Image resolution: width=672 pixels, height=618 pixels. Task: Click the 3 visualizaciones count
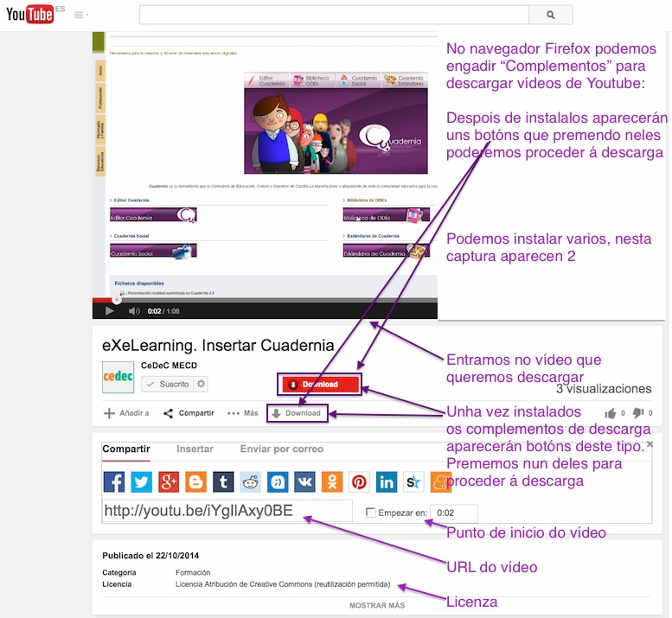coord(604,389)
